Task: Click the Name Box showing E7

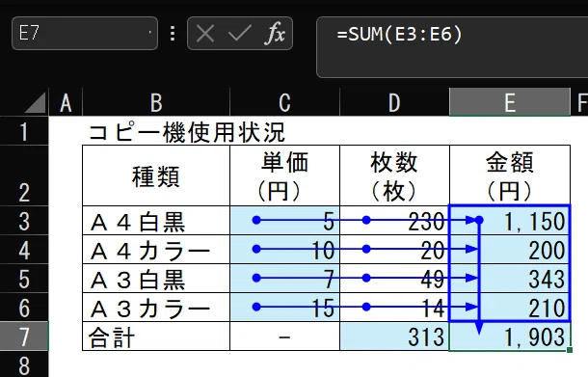Action: (x=85, y=34)
